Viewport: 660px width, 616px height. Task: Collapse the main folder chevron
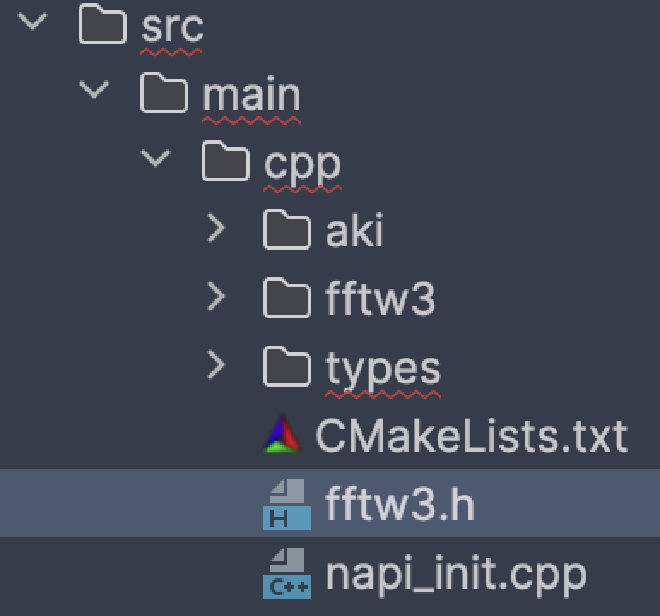pyautogui.click(x=94, y=92)
